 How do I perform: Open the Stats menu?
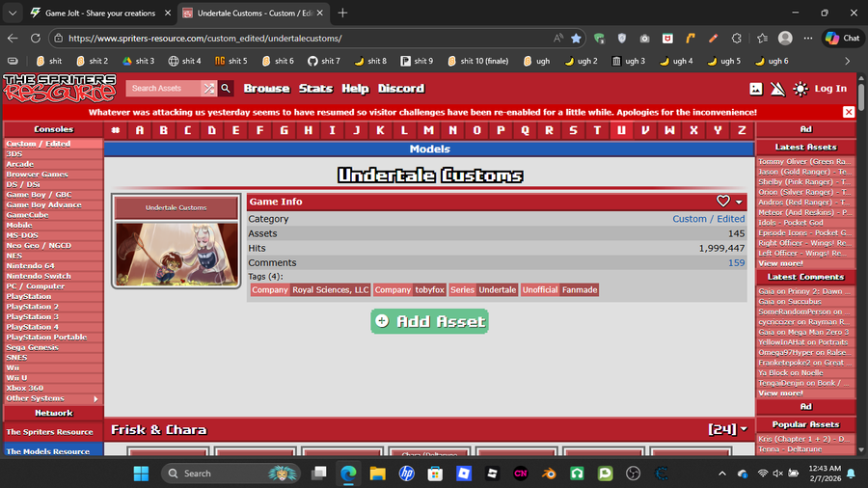coord(315,89)
